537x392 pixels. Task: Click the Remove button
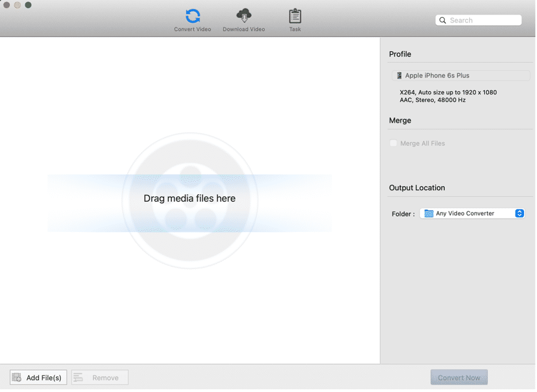tap(99, 377)
